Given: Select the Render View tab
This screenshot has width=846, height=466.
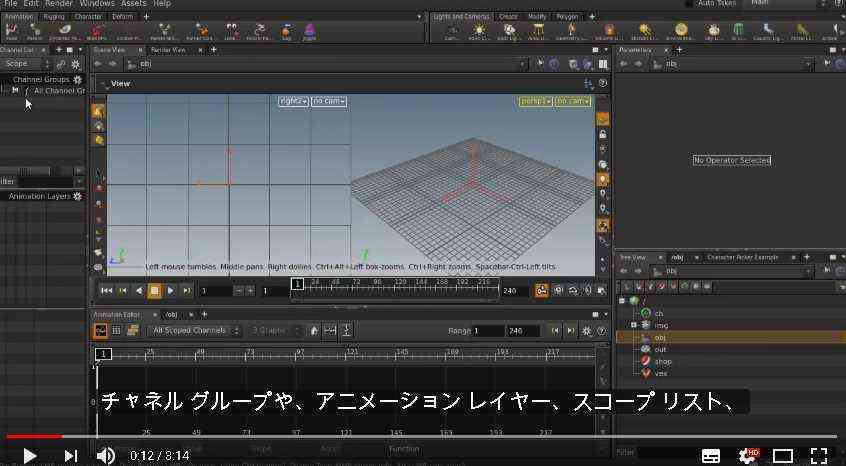Looking at the screenshot, I should point(168,50).
